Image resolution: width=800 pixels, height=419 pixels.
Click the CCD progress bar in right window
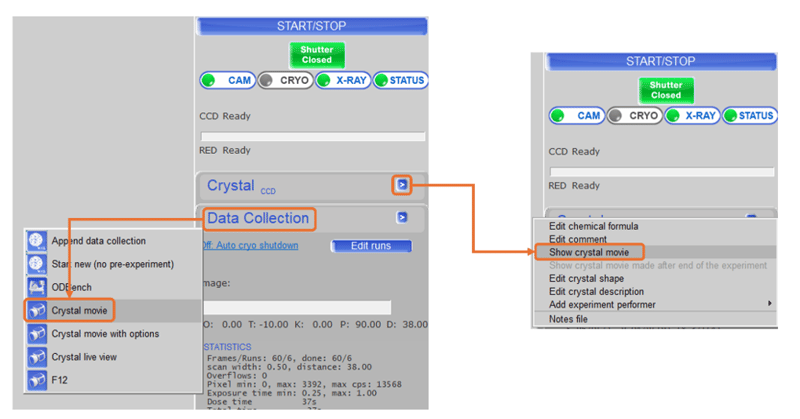(x=662, y=171)
